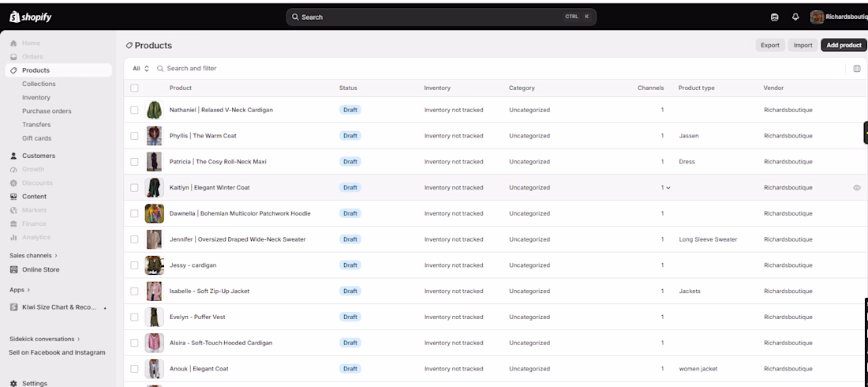Screen dimensions: 868x387
Task: Open the All views dropdown
Action: pyautogui.click(x=141, y=69)
